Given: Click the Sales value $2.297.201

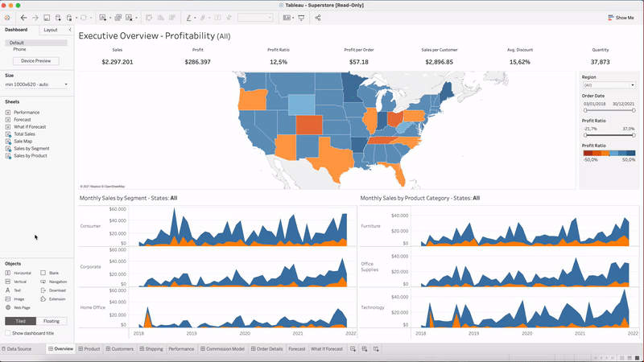Looking at the screenshot, I should 118,62.
